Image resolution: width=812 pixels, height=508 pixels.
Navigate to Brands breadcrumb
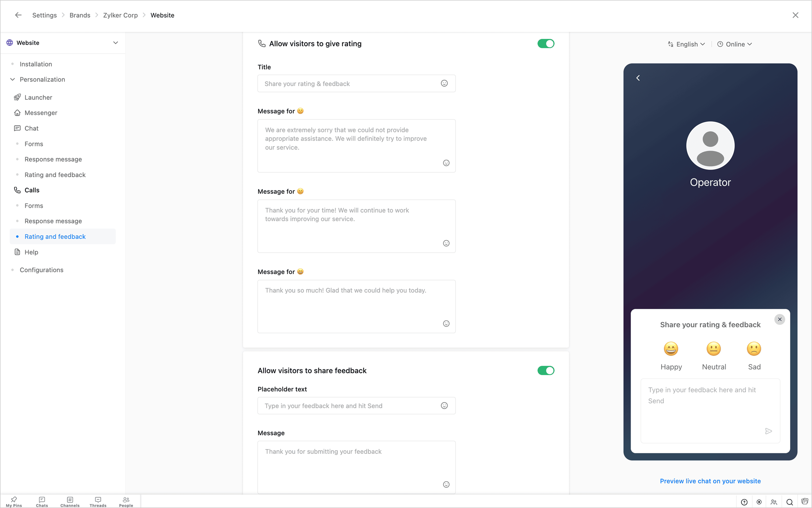(79, 15)
